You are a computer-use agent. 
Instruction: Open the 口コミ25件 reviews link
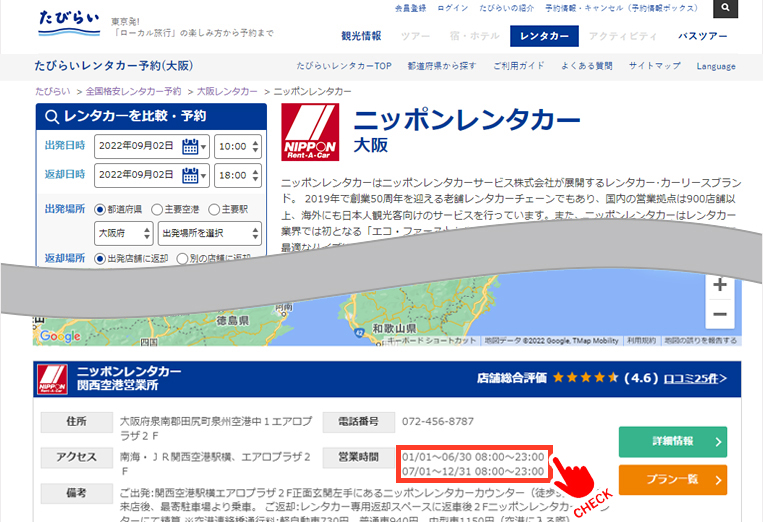695,378
